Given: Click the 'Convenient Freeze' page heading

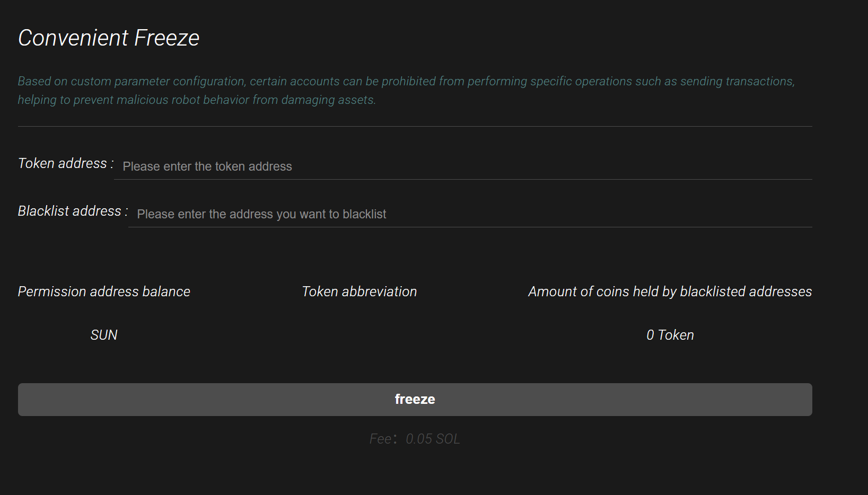Looking at the screenshot, I should (108, 37).
